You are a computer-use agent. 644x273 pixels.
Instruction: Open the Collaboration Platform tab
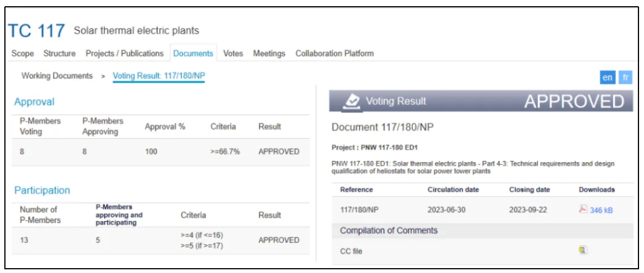coord(335,54)
